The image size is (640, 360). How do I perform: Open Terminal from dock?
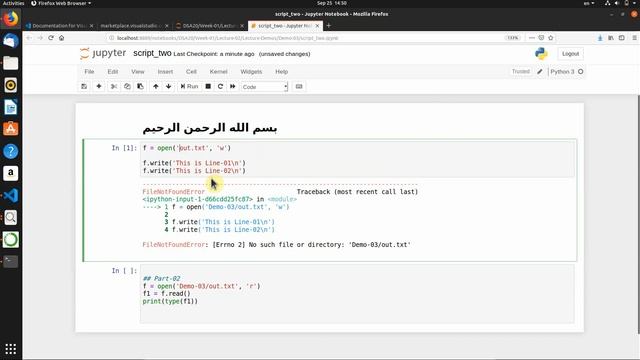pos(11,261)
